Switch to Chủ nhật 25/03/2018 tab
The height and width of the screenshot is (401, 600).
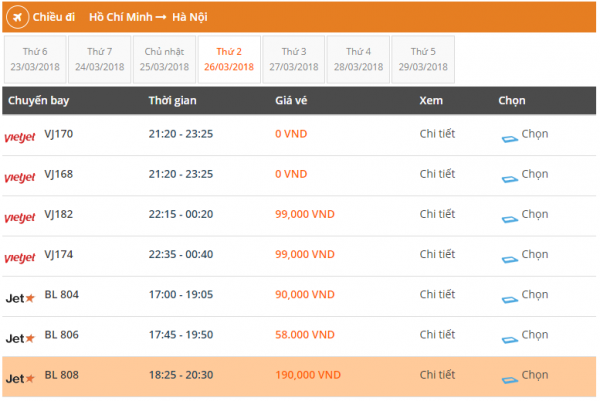coord(164,59)
